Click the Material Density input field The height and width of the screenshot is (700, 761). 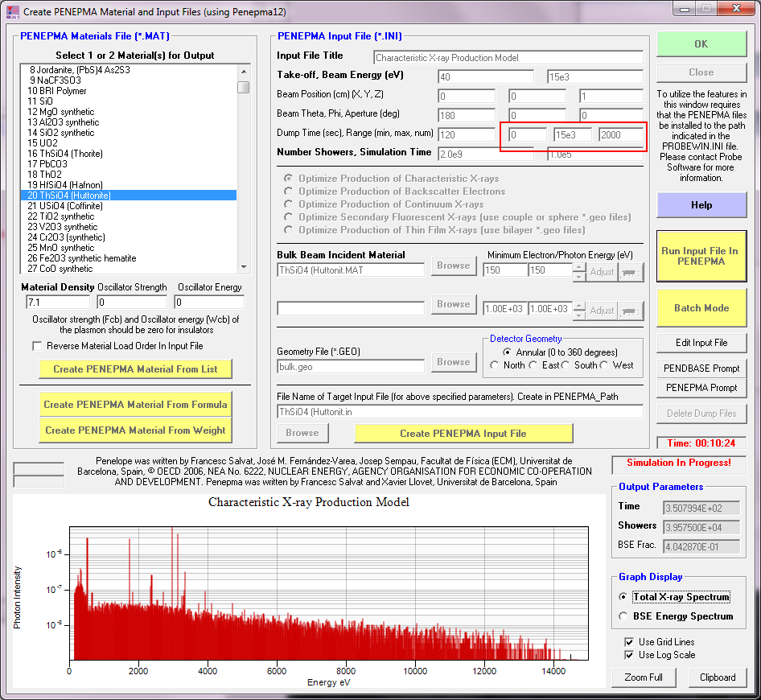56,303
